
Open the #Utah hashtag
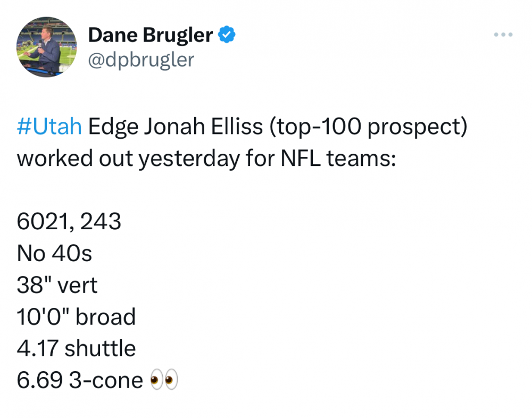click(49, 128)
